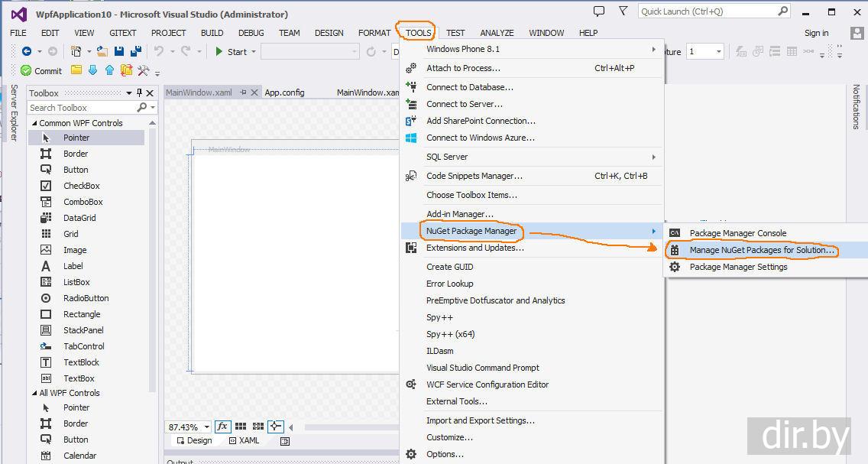Toggle the fx effects button in designer
Viewport: 868px width, 464px height.
coord(222,427)
